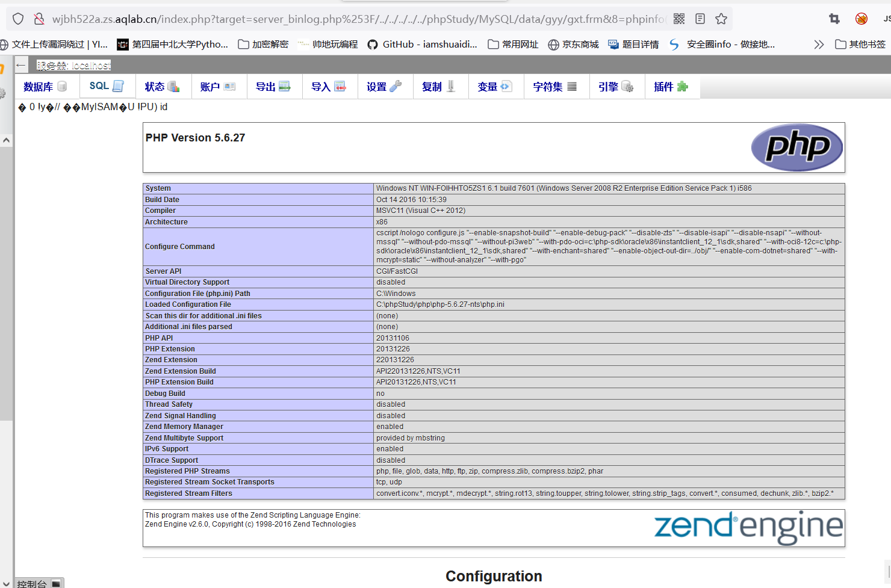
Task: Click the crop screenshot extension icon
Action: [x=834, y=19]
